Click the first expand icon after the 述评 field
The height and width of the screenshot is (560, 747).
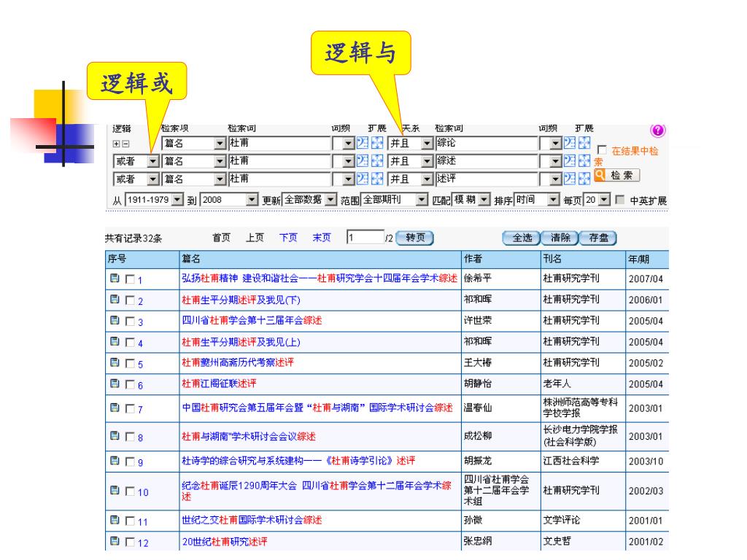(570, 179)
